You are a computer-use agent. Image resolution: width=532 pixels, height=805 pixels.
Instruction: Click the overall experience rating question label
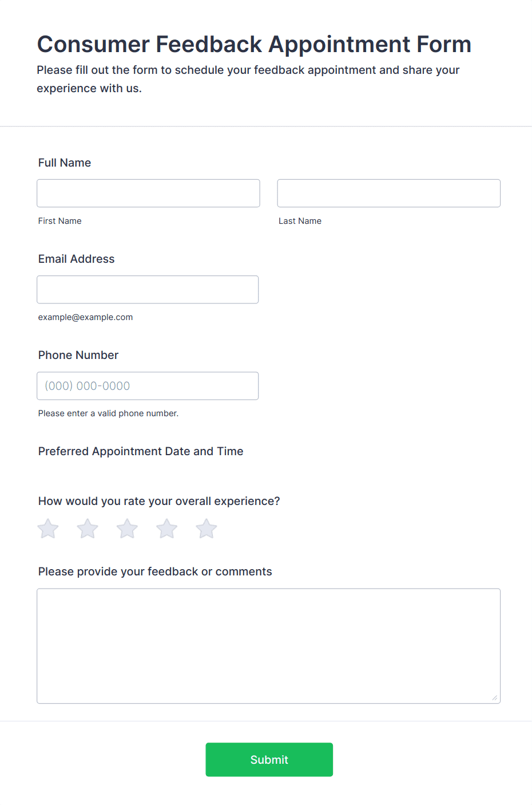coord(159,501)
